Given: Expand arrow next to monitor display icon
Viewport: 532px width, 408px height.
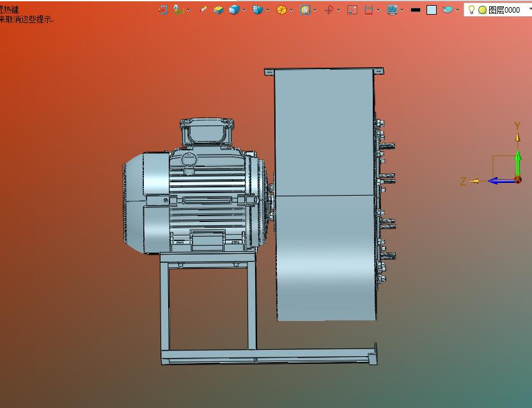Looking at the screenshot, I should 402,10.
